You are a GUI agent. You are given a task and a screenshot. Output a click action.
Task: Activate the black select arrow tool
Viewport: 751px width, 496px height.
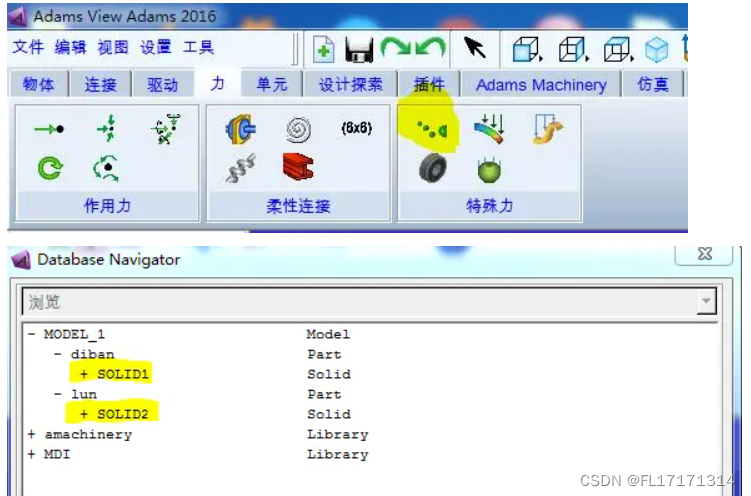[x=474, y=48]
